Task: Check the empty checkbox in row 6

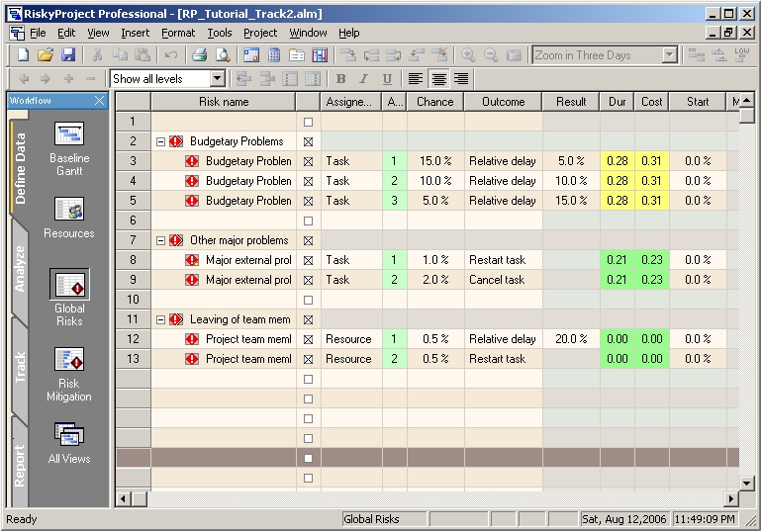Action: tap(308, 221)
